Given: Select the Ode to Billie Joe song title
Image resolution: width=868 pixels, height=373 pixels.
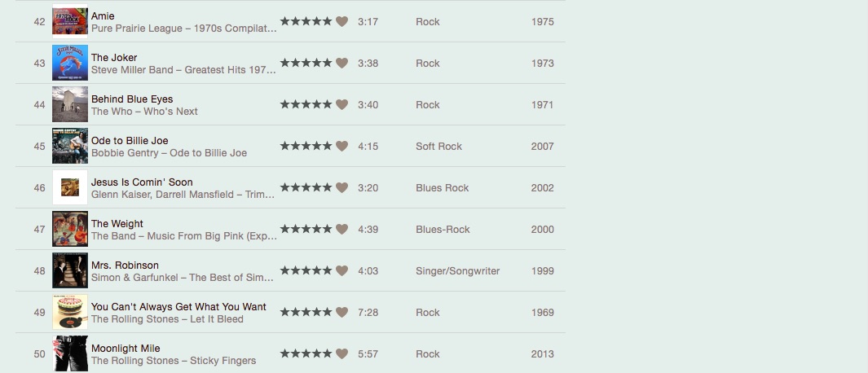Looking at the screenshot, I should click(130, 141).
